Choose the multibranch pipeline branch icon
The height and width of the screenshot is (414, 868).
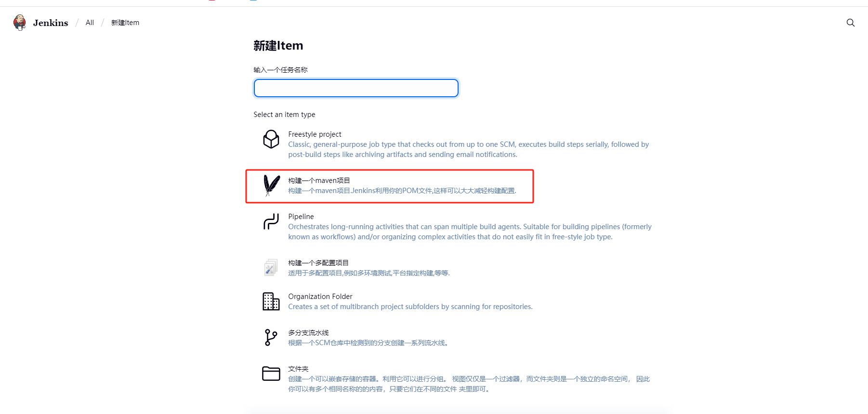(271, 337)
